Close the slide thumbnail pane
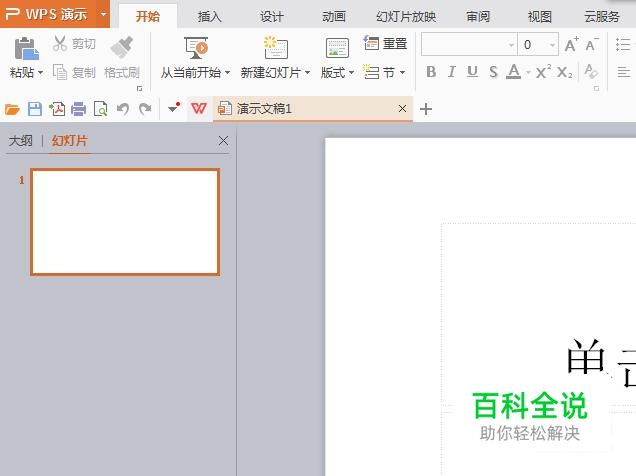636x476 pixels. pos(223,141)
